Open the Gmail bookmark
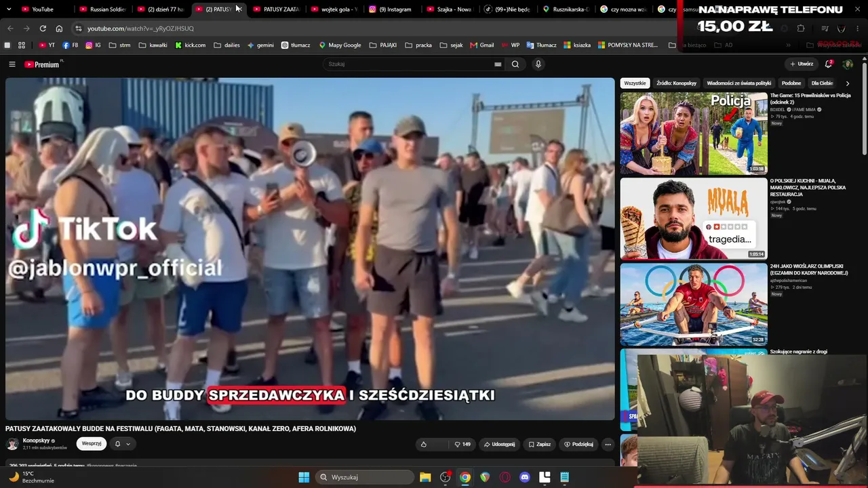Viewport: 868px width, 488px height. coord(482,45)
